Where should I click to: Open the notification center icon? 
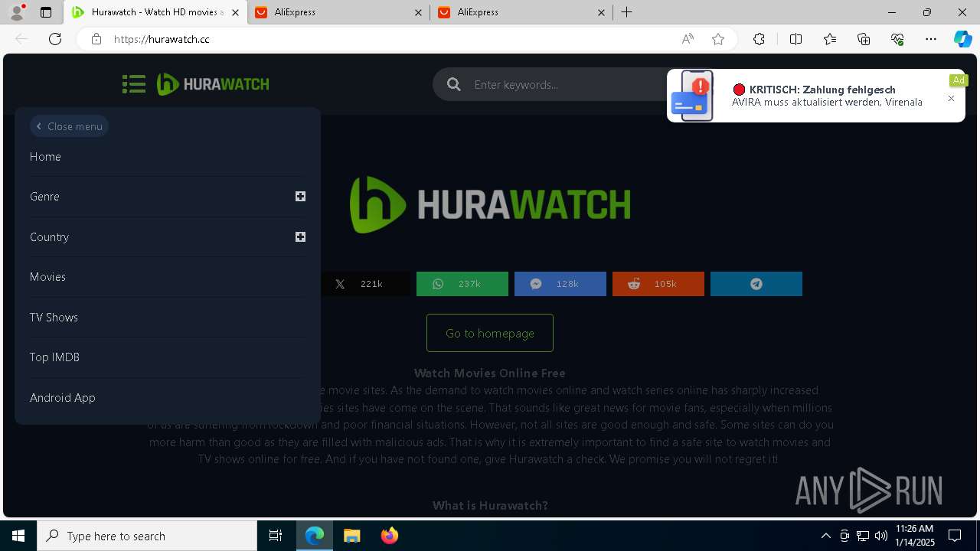(x=955, y=536)
